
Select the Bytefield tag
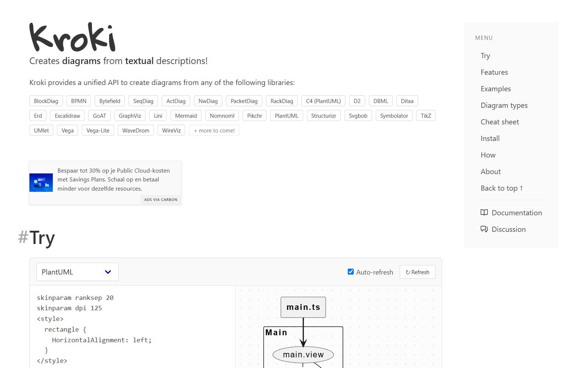(110, 101)
